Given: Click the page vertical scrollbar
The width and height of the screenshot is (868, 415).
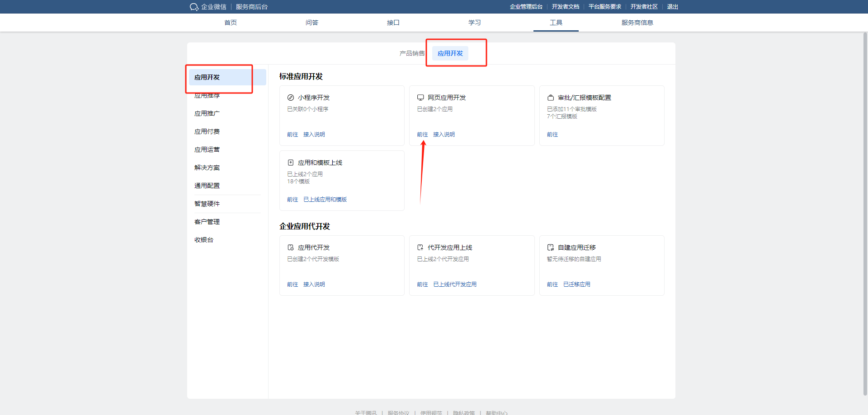Looking at the screenshot, I should point(865,212).
